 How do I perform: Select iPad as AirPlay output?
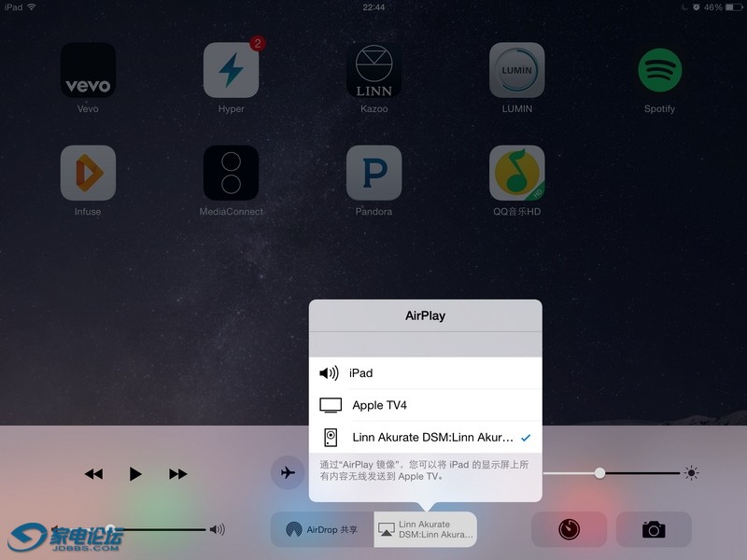(x=425, y=373)
